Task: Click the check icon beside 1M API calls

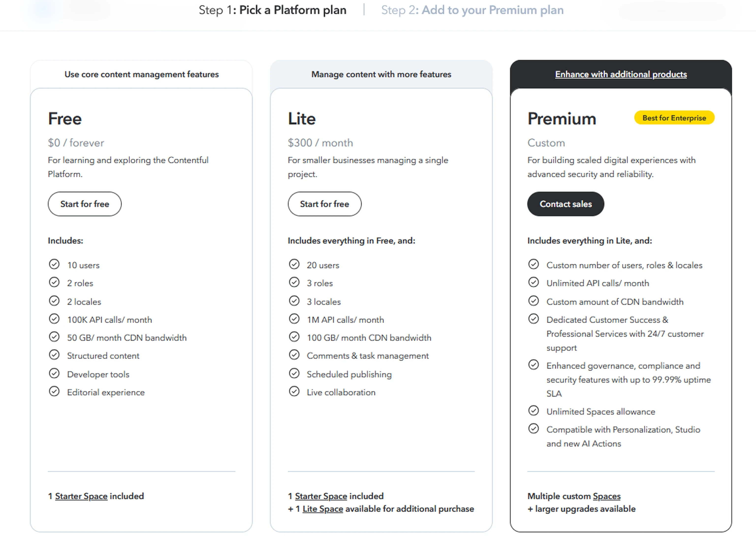Action: (294, 319)
